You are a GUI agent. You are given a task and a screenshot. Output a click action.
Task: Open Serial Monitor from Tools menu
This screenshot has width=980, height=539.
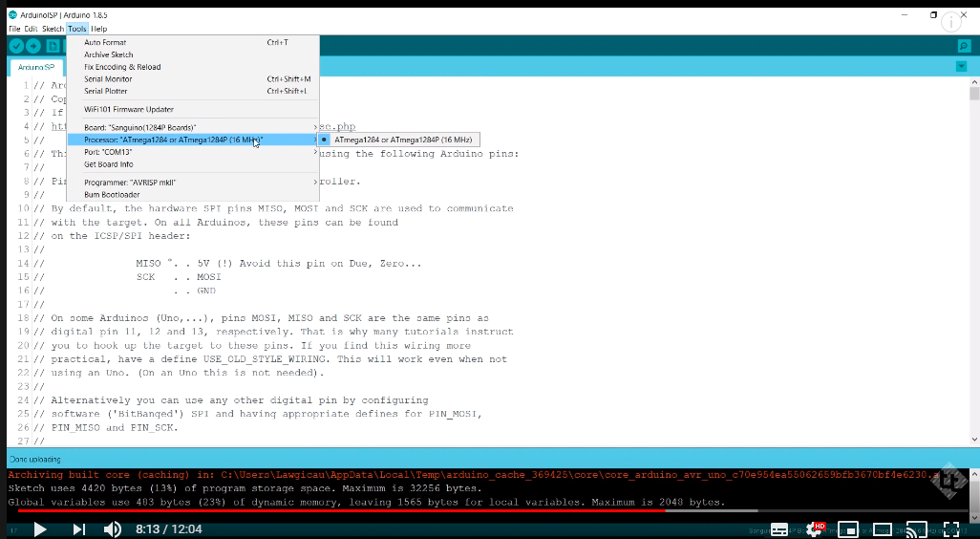click(x=193, y=78)
